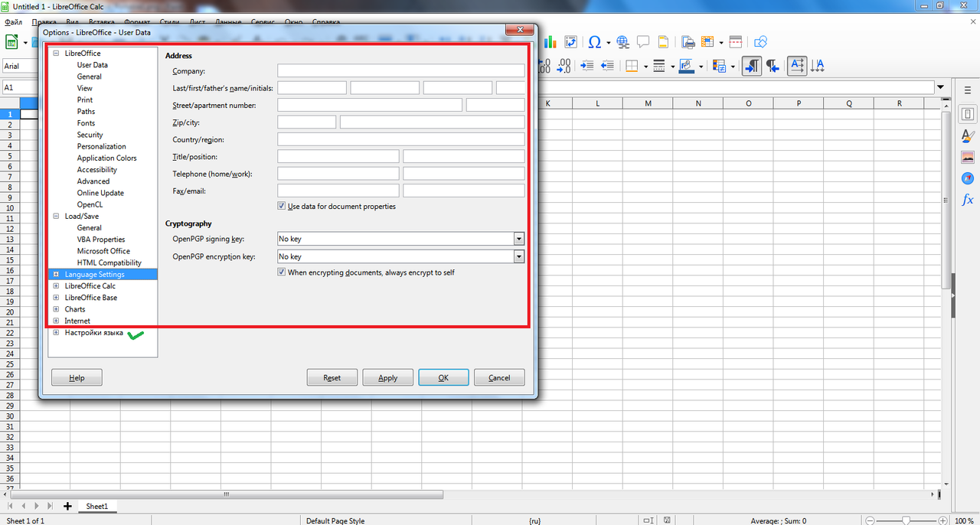Expand the LibreOffice Calc tree node
Screen dimensions: 980x525
(56, 286)
